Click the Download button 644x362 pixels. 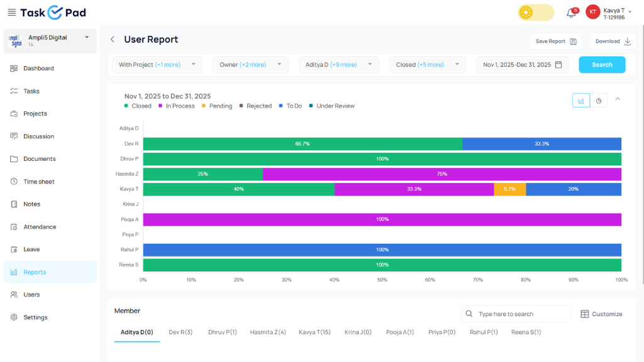point(613,41)
